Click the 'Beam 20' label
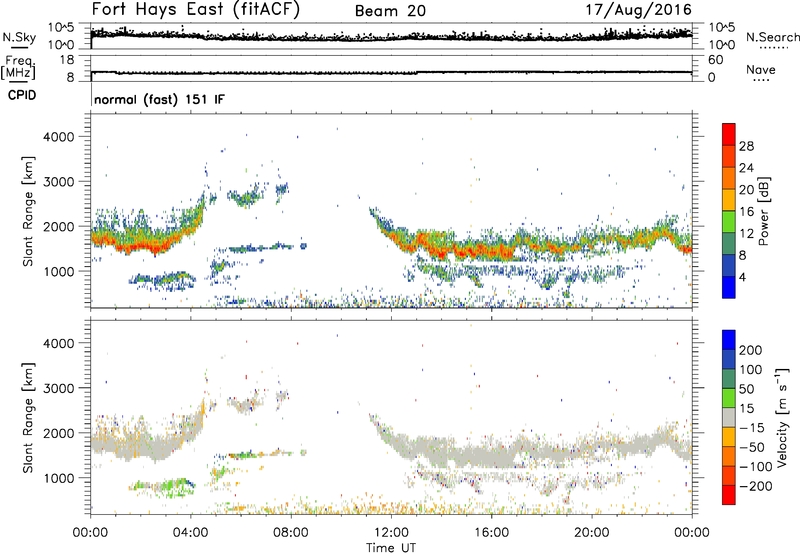This screenshot has width=800, height=554. [x=390, y=11]
